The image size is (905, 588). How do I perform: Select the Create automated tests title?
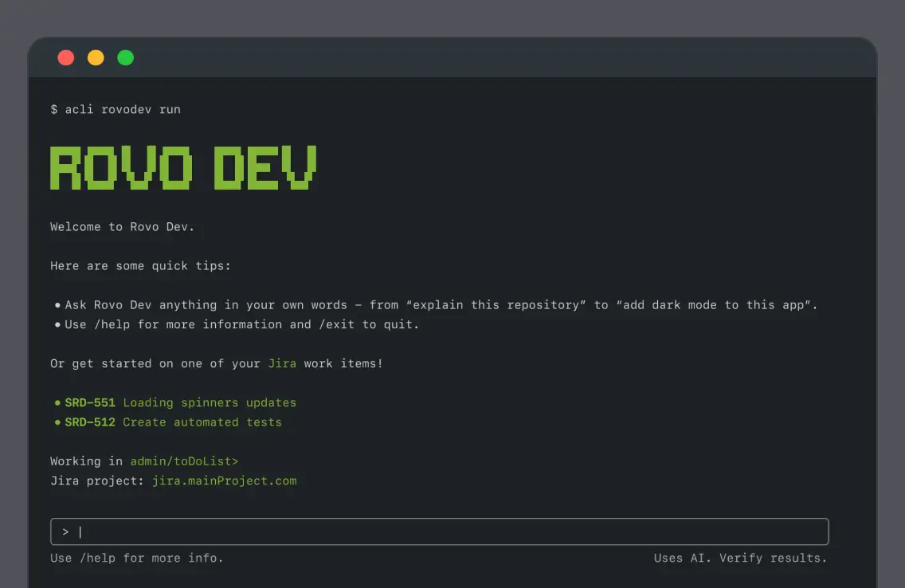pos(202,422)
